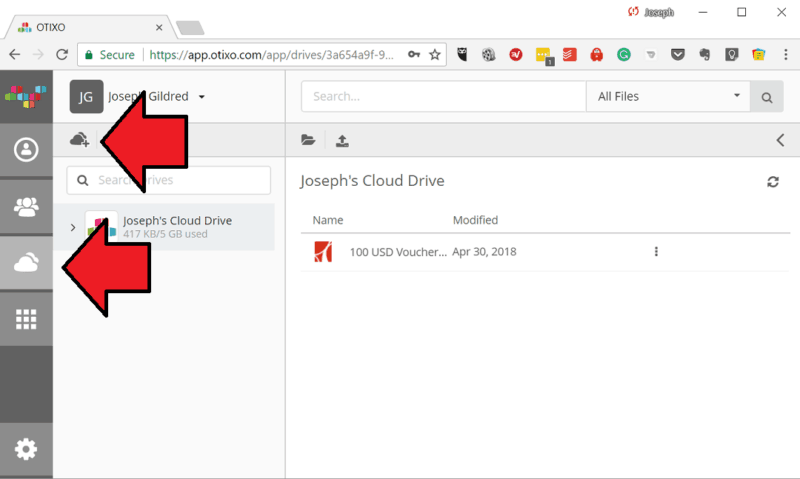The width and height of the screenshot is (800, 479).
Task: Click the Todoist extension icon
Action: coord(569,54)
